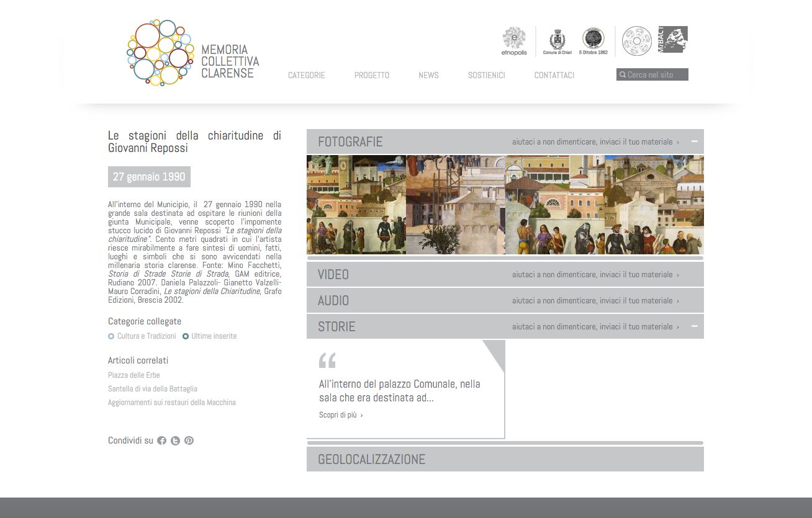Click the Memoria Collettiva Clarense logo
The width and height of the screenshot is (812, 518).
193,53
